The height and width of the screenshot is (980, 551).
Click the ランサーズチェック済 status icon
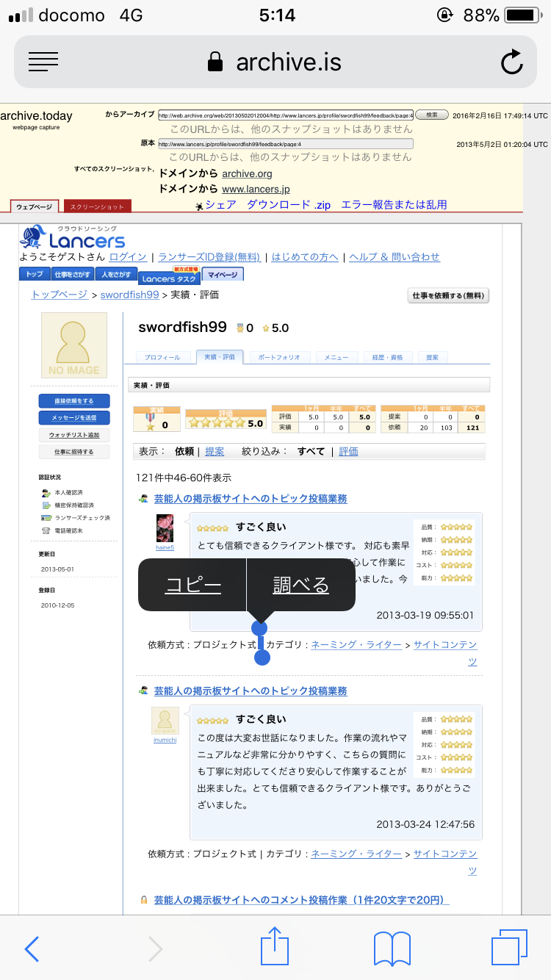click(46, 517)
